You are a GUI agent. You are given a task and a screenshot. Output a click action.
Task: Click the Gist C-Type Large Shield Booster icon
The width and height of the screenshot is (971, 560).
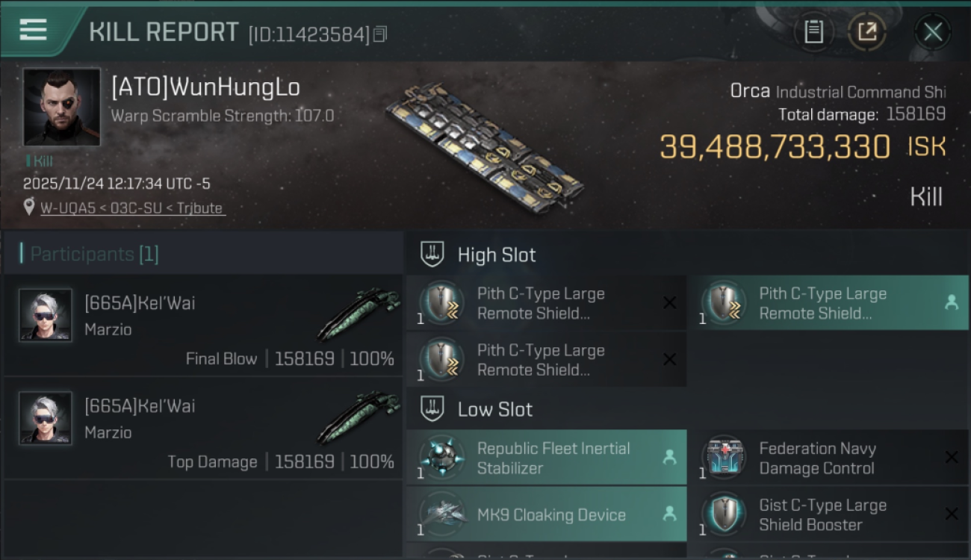[723, 514]
